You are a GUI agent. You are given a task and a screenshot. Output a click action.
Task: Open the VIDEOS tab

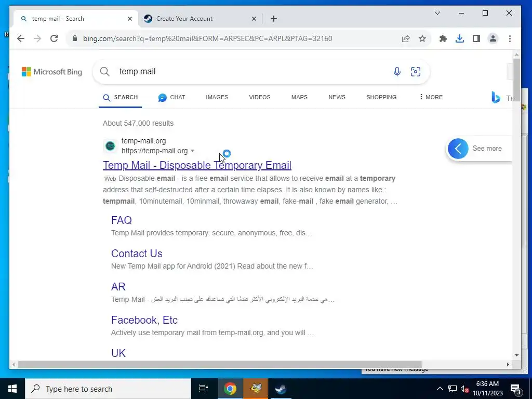click(x=260, y=97)
